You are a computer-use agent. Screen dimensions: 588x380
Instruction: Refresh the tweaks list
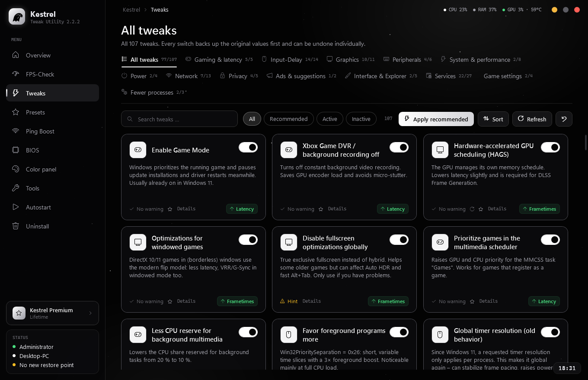532,119
